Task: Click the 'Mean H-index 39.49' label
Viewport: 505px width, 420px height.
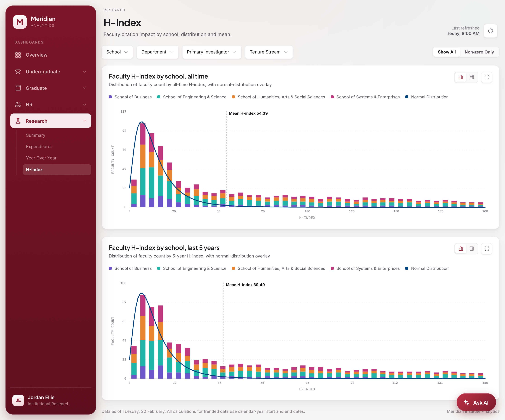Action: [x=245, y=285]
